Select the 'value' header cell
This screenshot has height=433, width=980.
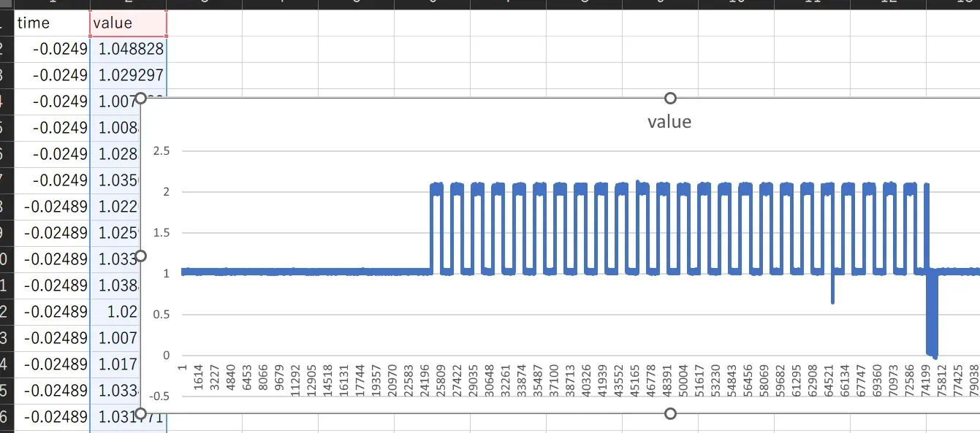tap(128, 23)
